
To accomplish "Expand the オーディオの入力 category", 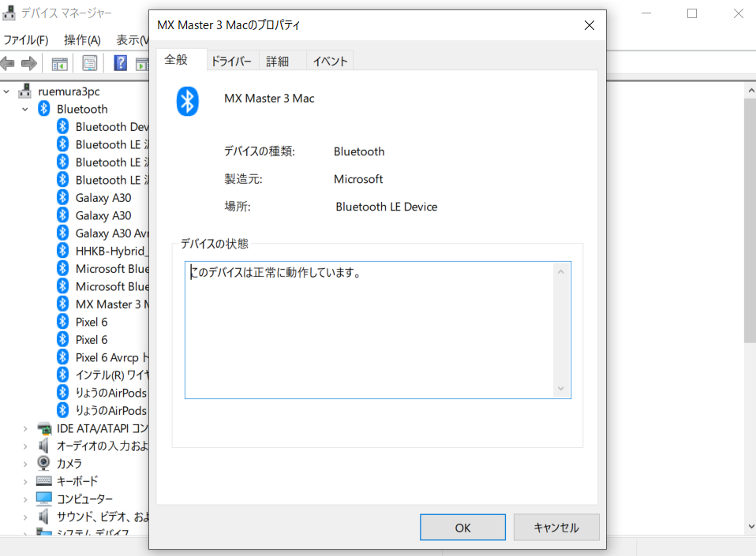I will [x=25, y=446].
